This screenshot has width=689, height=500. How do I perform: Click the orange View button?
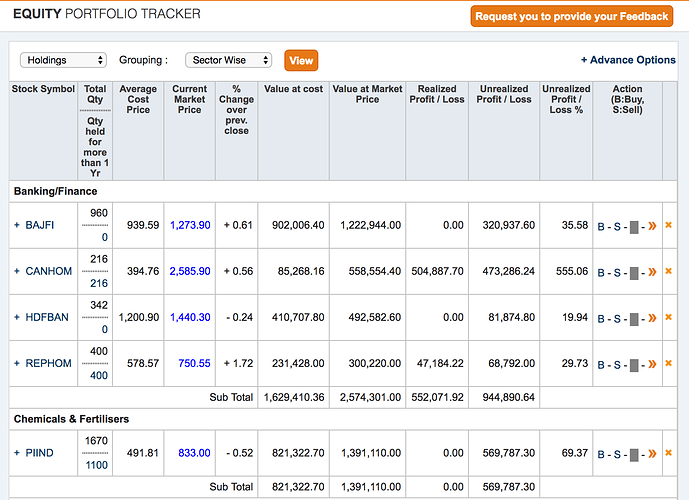point(301,60)
